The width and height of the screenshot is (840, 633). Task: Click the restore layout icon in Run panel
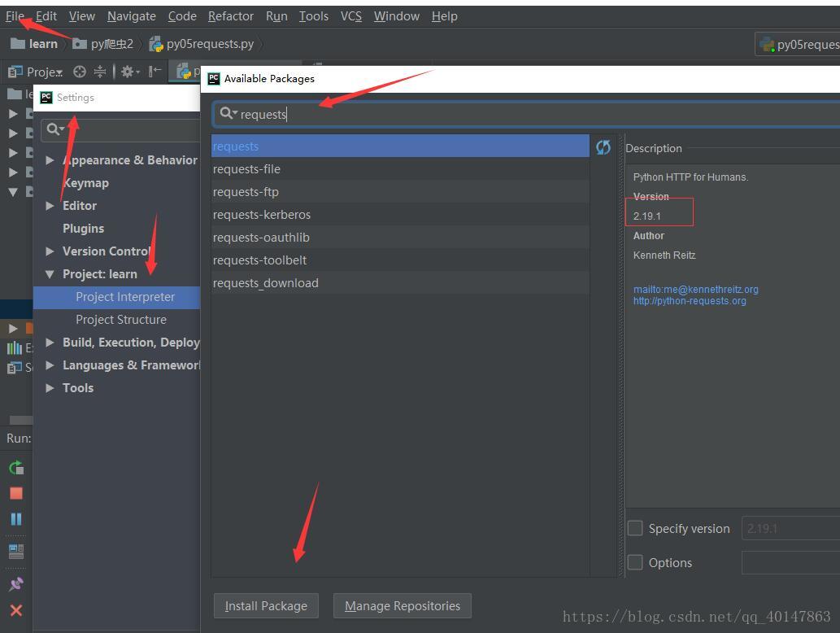(16, 551)
